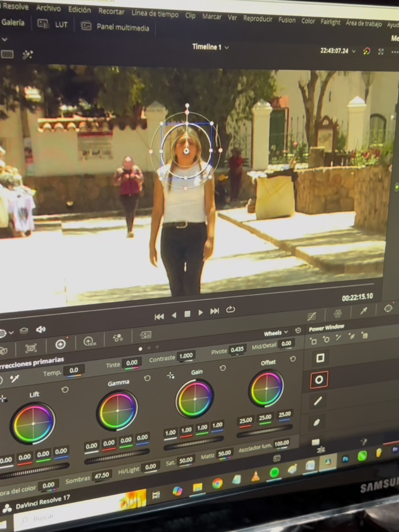This screenshot has width=399, height=532.
Task: Show the Panel multimedia
Action: coord(115,27)
